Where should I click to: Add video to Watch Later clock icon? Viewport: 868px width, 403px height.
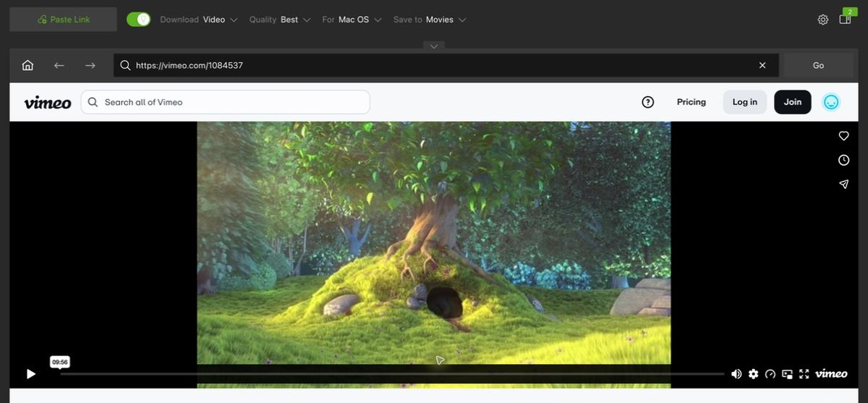point(843,160)
